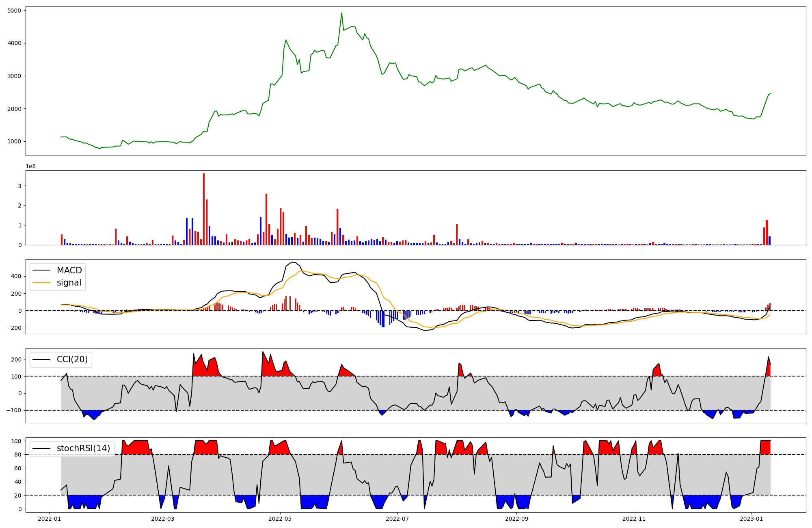Click the 2022-03 date label on x-axis

(163, 519)
